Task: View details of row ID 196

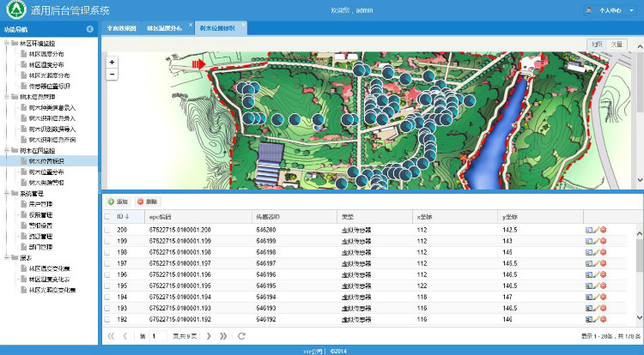Action: [588, 274]
